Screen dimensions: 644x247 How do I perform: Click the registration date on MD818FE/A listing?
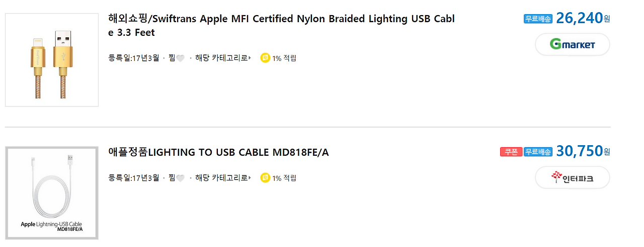tap(134, 177)
